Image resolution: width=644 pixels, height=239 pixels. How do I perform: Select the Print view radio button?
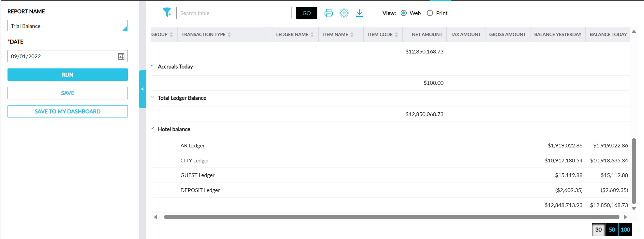click(x=430, y=13)
